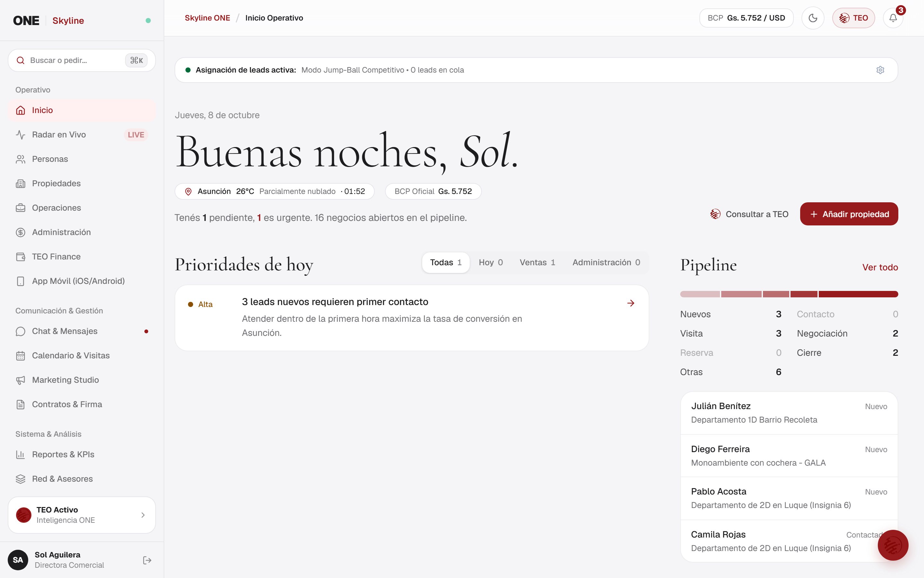Open Ver todo pipeline link
The height and width of the screenshot is (578, 924).
tap(880, 267)
